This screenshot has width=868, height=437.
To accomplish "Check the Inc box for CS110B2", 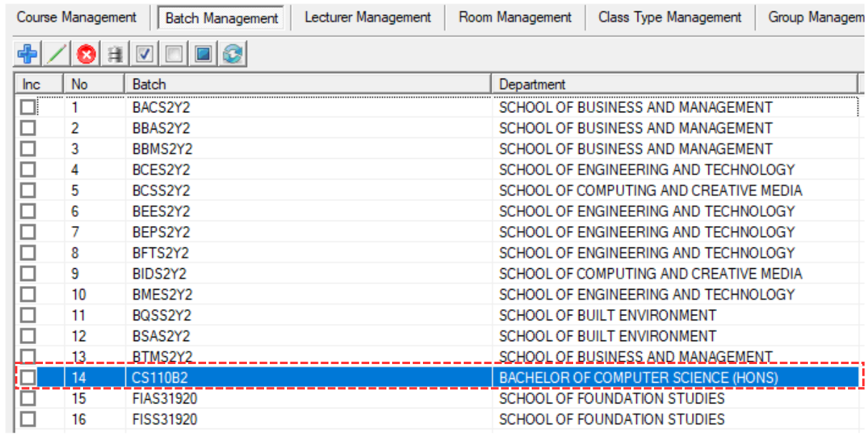I will click(x=28, y=378).
